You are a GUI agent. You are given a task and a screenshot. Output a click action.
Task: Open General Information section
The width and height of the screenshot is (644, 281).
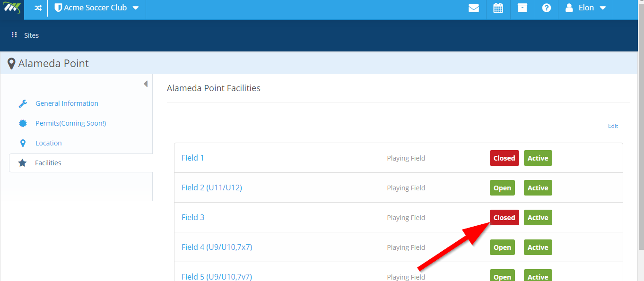67,103
